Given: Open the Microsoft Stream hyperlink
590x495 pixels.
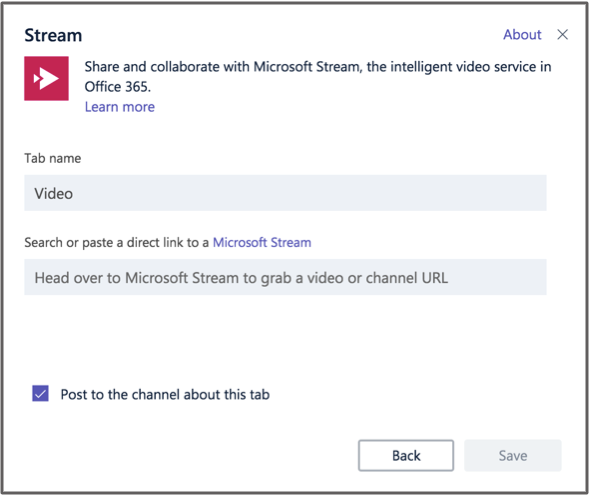Looking at the screenshot, I should (262, 242).
